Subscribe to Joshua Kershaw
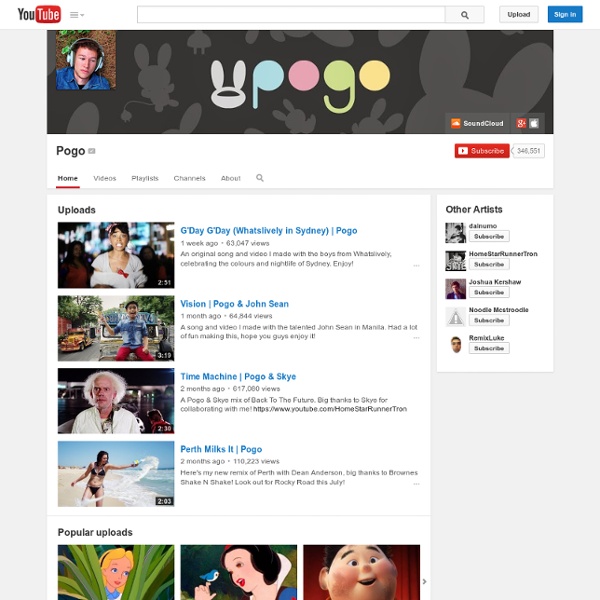The image size is (600, 600). click(489, 292)
